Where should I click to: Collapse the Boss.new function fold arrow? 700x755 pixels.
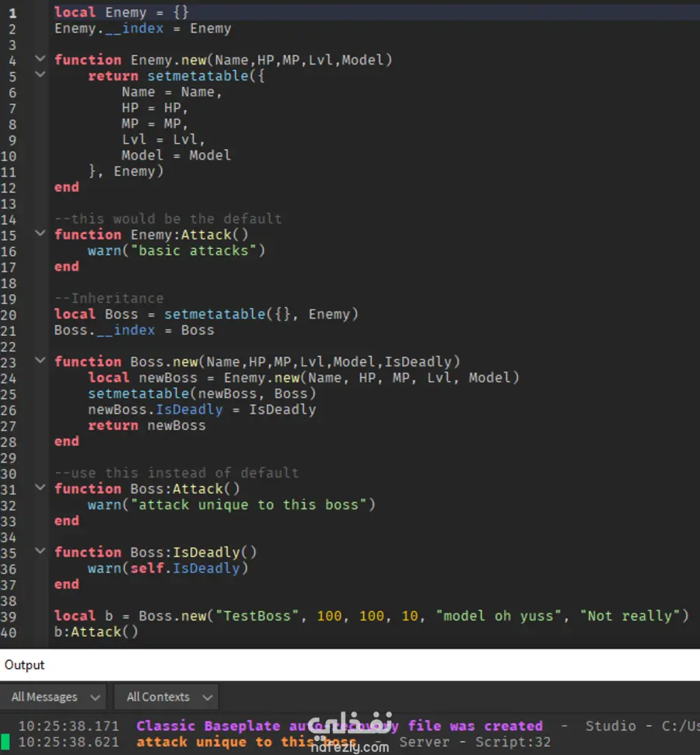click(40, 360)
